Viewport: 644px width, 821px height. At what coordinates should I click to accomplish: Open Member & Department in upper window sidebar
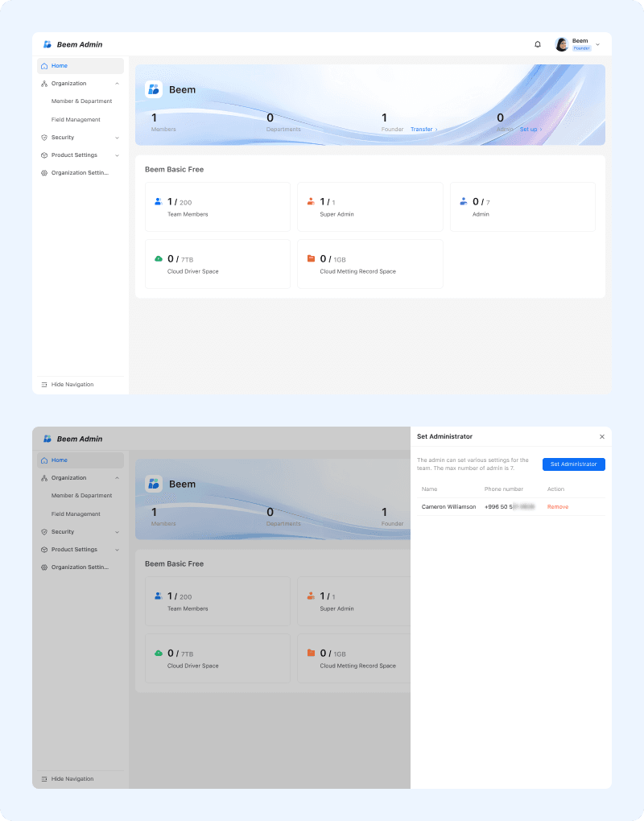[81, 101]
